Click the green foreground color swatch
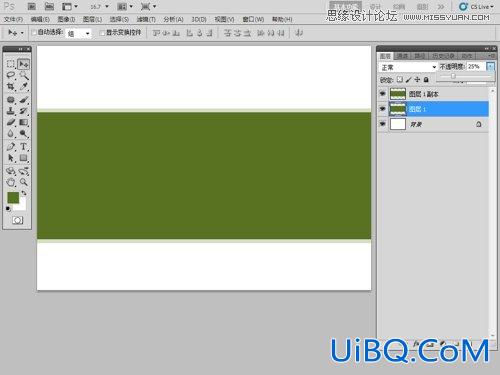 tap(13, 197)
